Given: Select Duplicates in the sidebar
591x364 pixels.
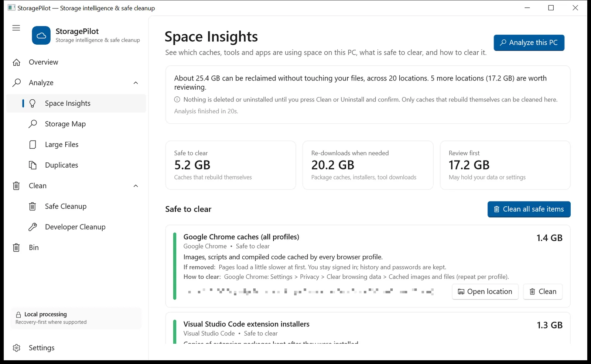Looking at the screenshot, I should [76, 165].
